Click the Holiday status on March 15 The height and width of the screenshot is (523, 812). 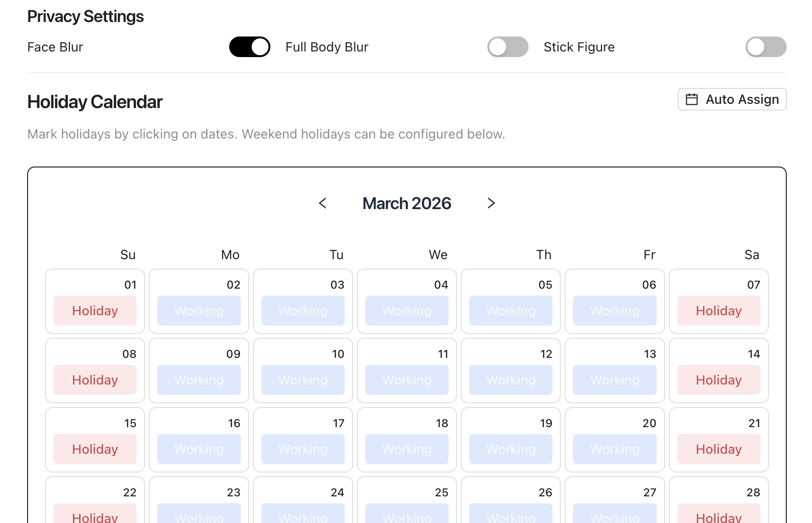pyautogui.click(x=94, y=449)
